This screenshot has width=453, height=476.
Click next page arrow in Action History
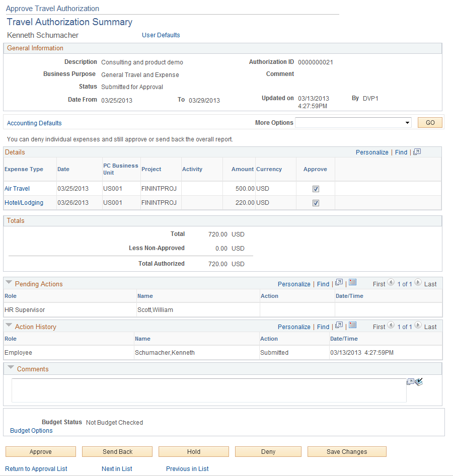point(418,326)
